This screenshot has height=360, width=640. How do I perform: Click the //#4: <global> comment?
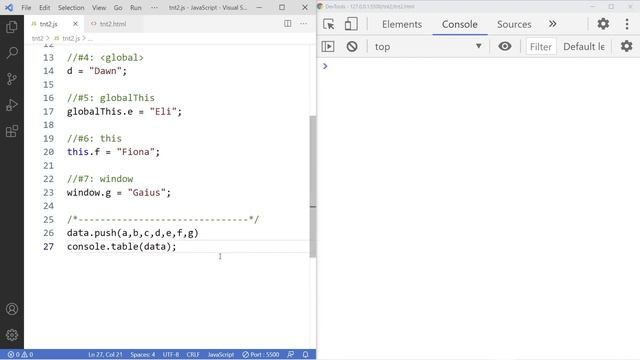105,58
